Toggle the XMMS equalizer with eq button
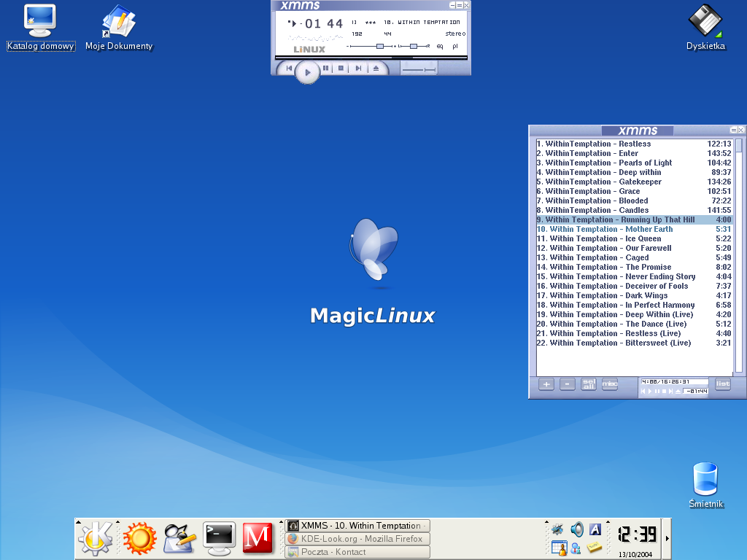Screen dimensions: 747x560 [440, 46]
